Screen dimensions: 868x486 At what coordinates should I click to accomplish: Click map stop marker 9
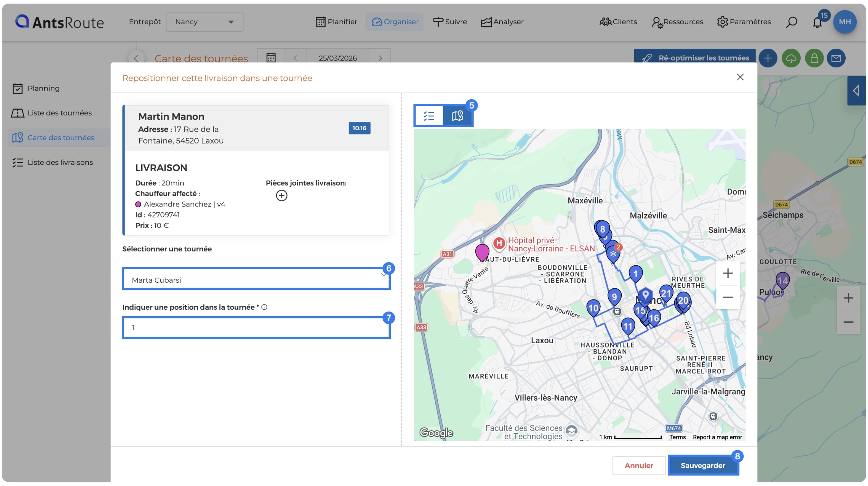coord(614,297)
